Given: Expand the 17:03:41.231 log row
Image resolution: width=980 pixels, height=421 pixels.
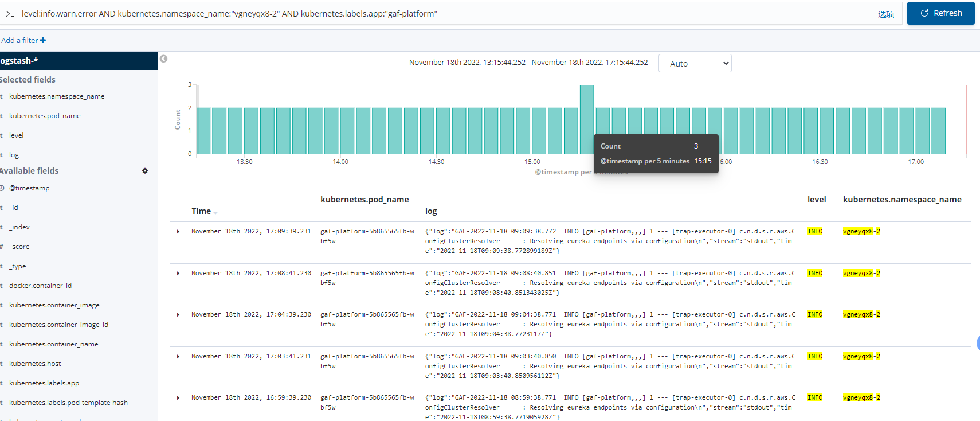Looking at the screenshot, I should coord(178,357).
